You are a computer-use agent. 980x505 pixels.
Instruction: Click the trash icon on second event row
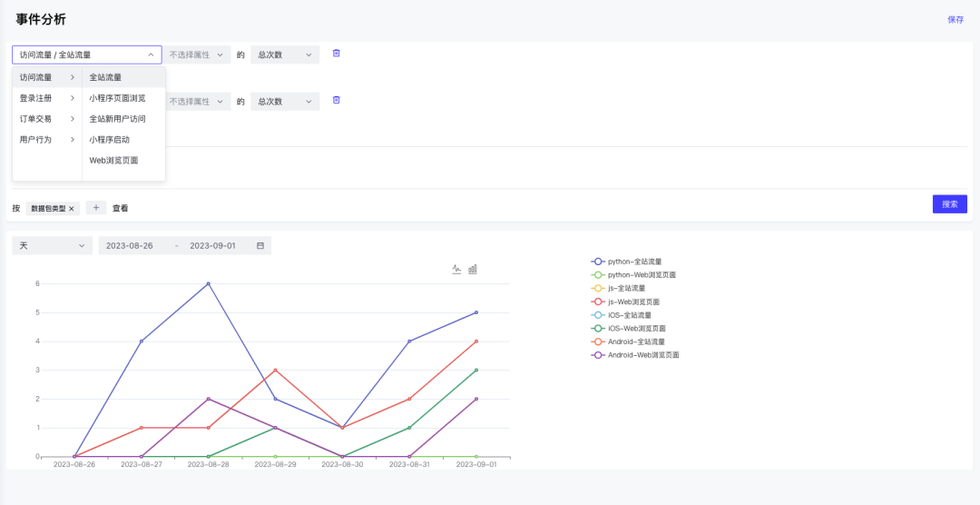(x=336, y=100)
